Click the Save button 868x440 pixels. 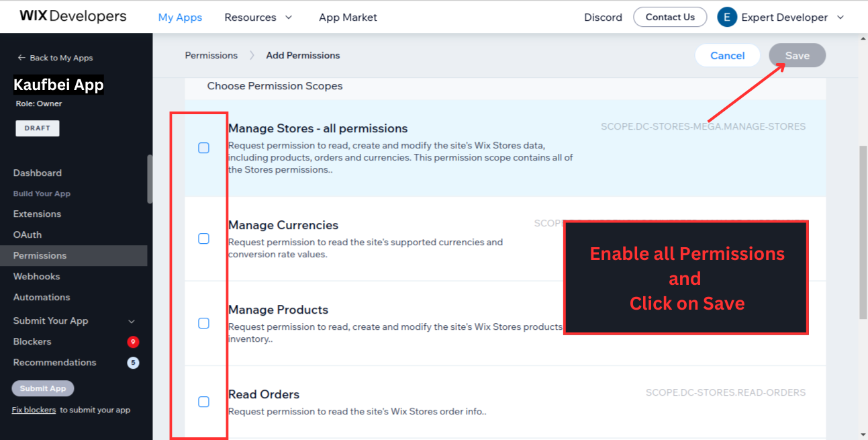coord(797,56)
